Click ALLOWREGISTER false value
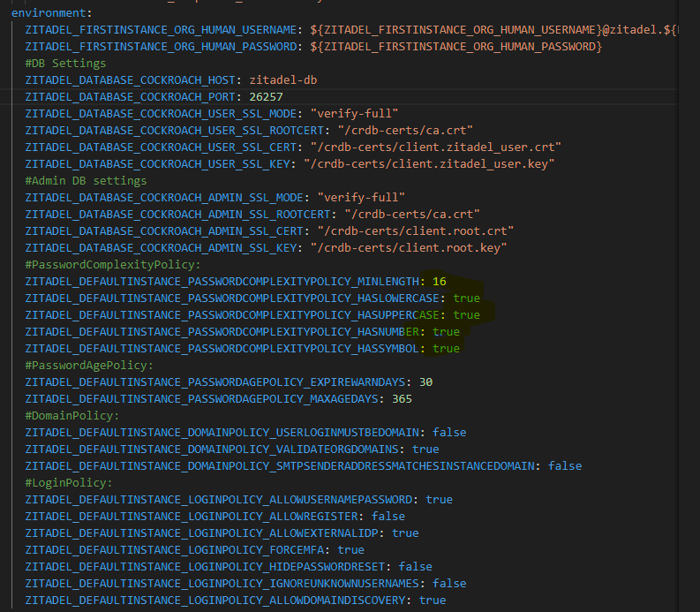Screen dimensions: 700x612 click(x=388, y=517)
